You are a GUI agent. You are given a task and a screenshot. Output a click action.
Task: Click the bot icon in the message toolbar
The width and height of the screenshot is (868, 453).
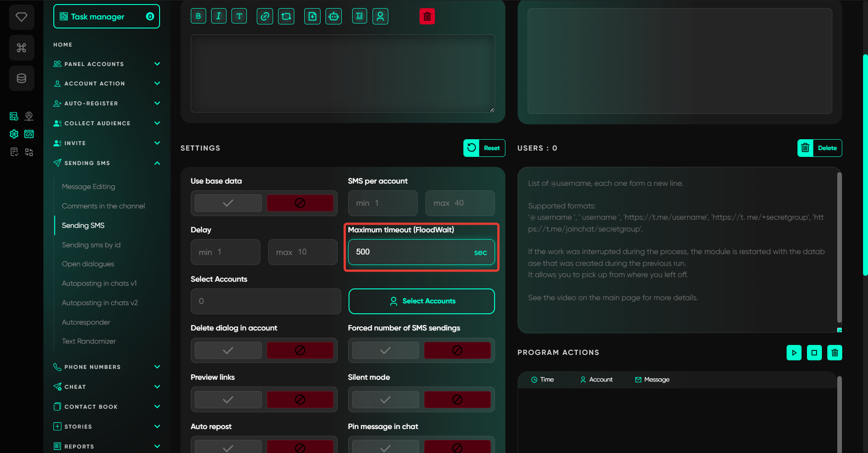pos(334,16)
